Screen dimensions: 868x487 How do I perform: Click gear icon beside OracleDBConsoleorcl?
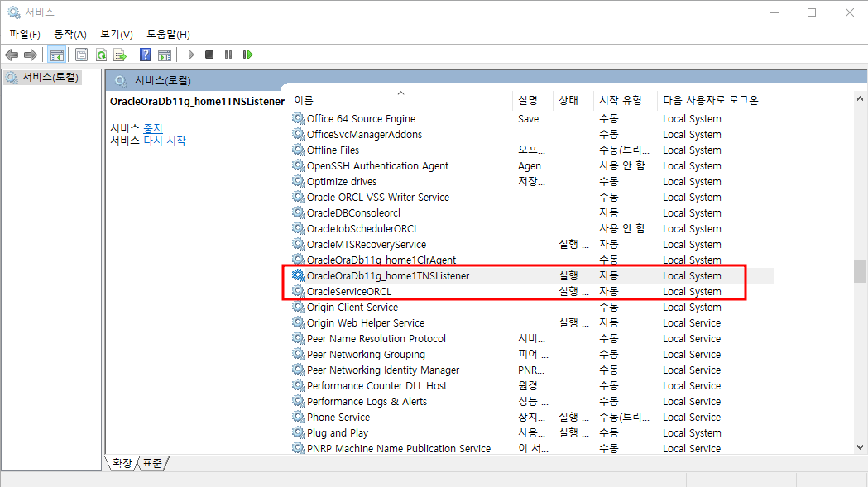click(x=299, y=212)
